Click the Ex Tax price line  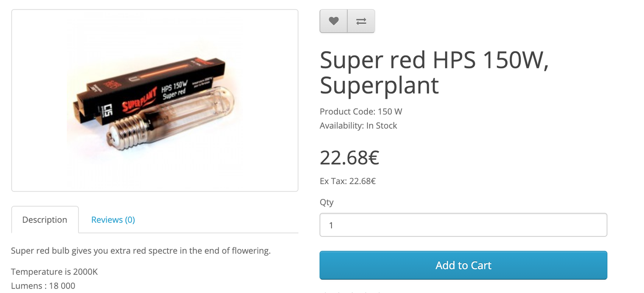pos(348,181)
